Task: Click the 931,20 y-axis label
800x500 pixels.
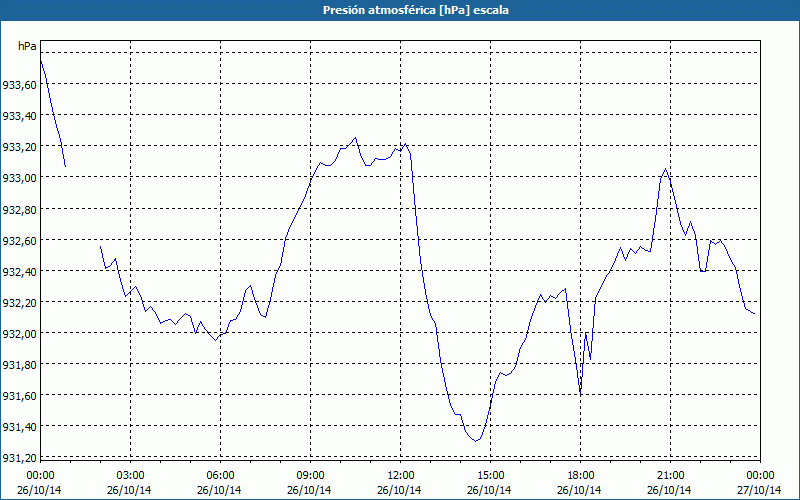Action: 19,458
